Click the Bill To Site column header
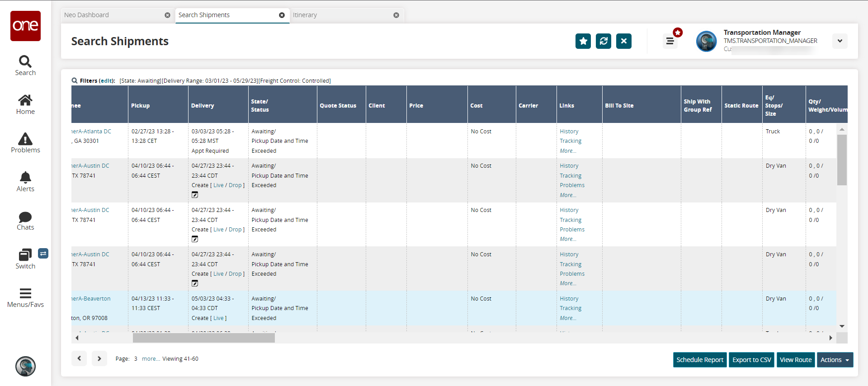The height and width of the screenshot is (386, 868). tap(642, 105)
